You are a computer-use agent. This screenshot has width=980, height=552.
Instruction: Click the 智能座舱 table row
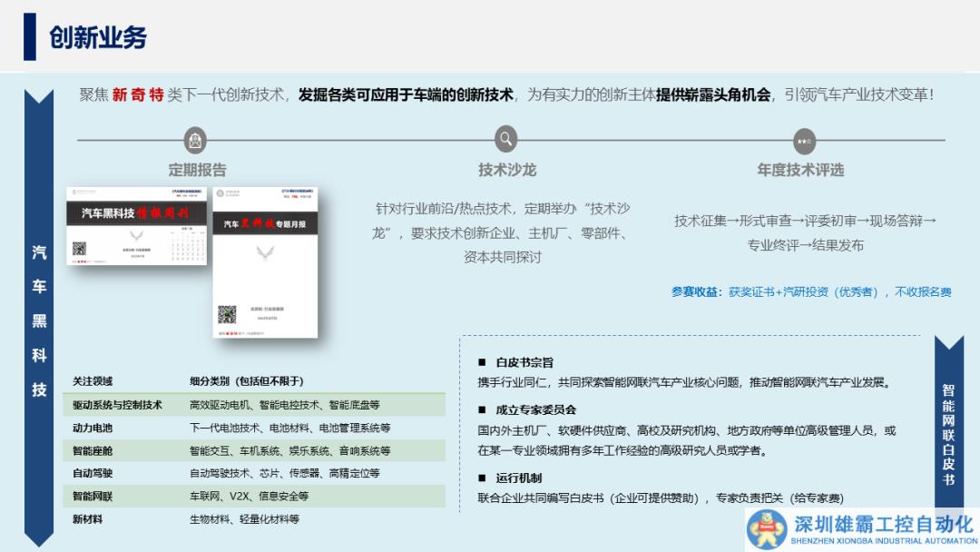[254, 450]
